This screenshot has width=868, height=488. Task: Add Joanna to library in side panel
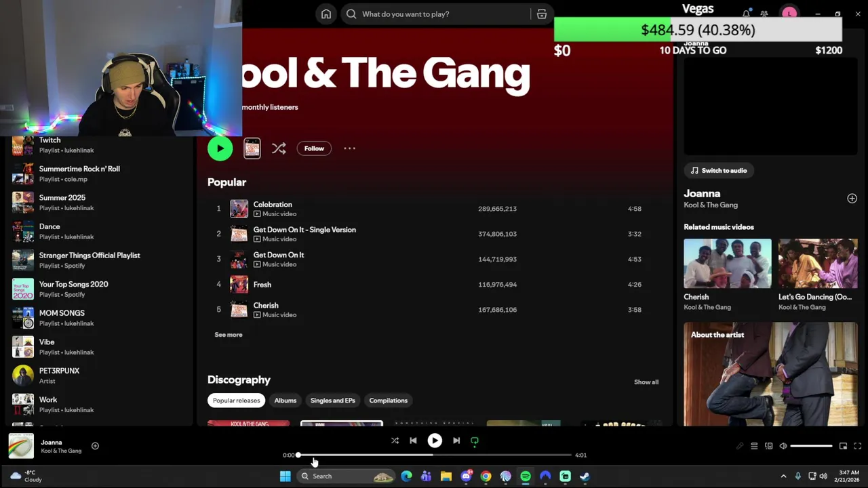852,198
